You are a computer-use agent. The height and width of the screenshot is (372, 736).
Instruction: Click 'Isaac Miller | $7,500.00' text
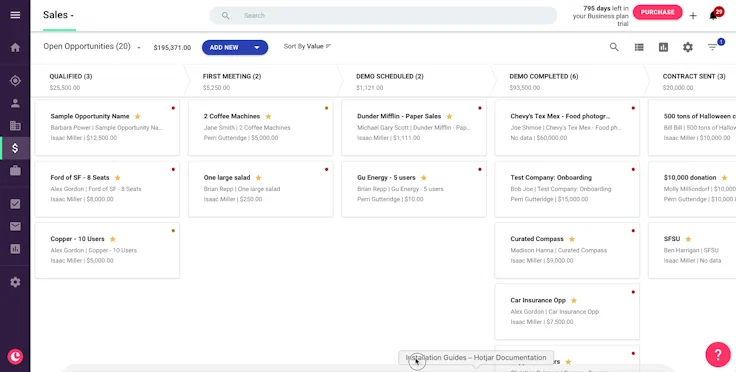(542, 322)
